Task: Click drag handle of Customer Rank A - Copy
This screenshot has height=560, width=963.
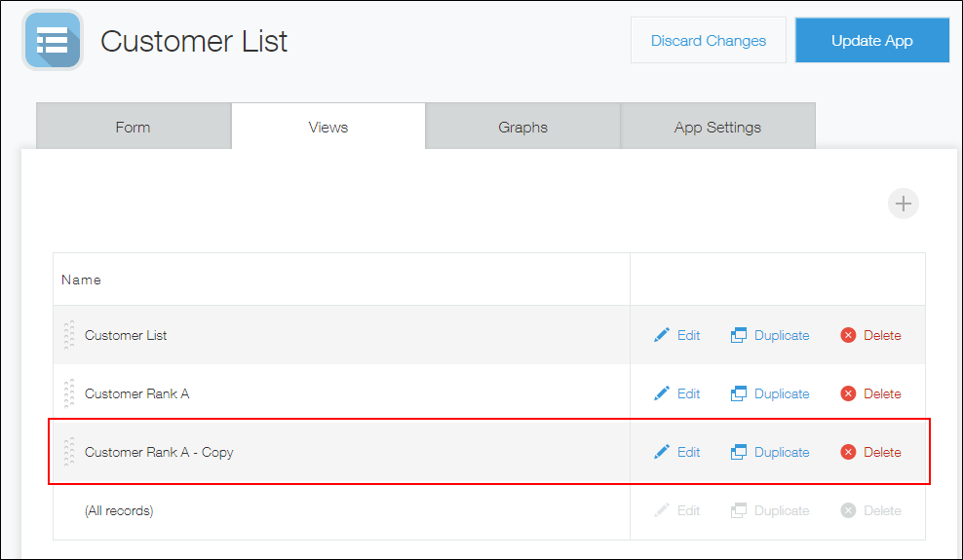Action: [x=69, y=452]
